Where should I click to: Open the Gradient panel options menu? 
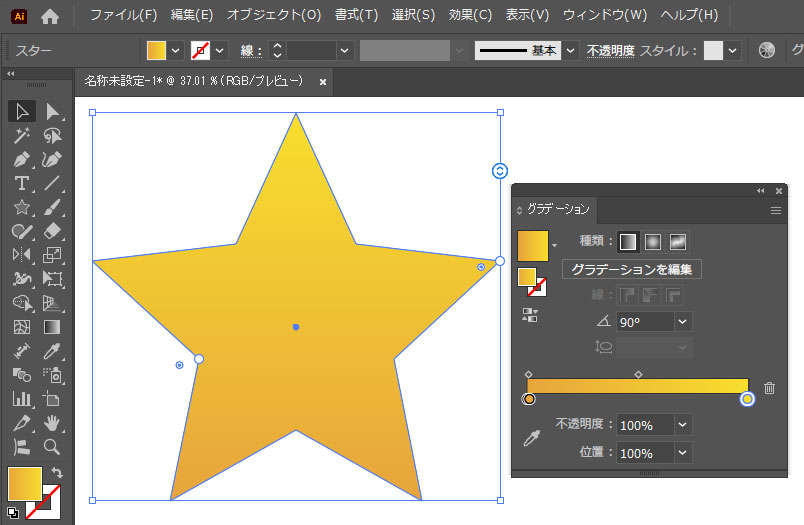775,211
